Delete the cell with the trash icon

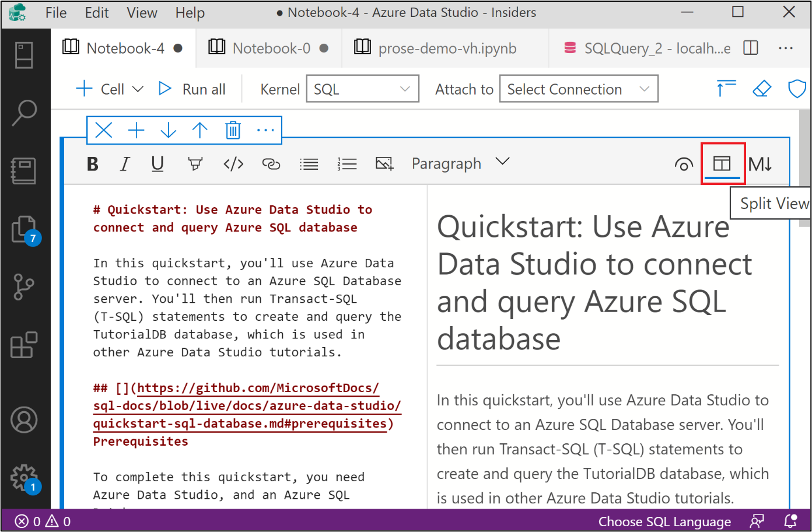[233, 130]
